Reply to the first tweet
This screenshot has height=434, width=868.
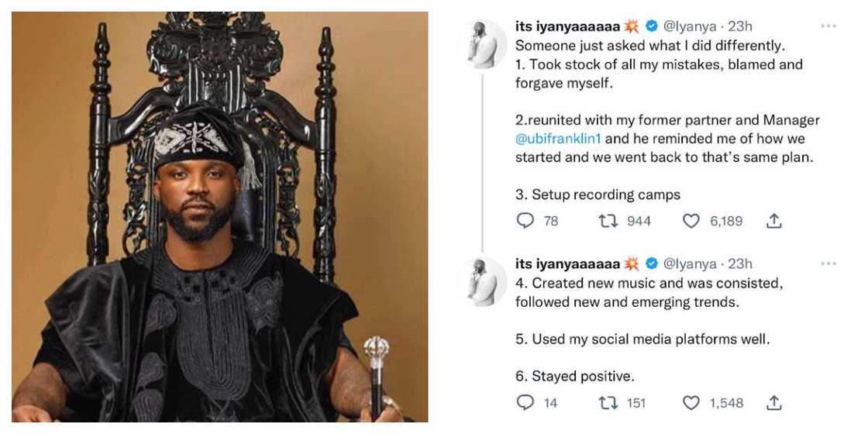pos(525,221)
